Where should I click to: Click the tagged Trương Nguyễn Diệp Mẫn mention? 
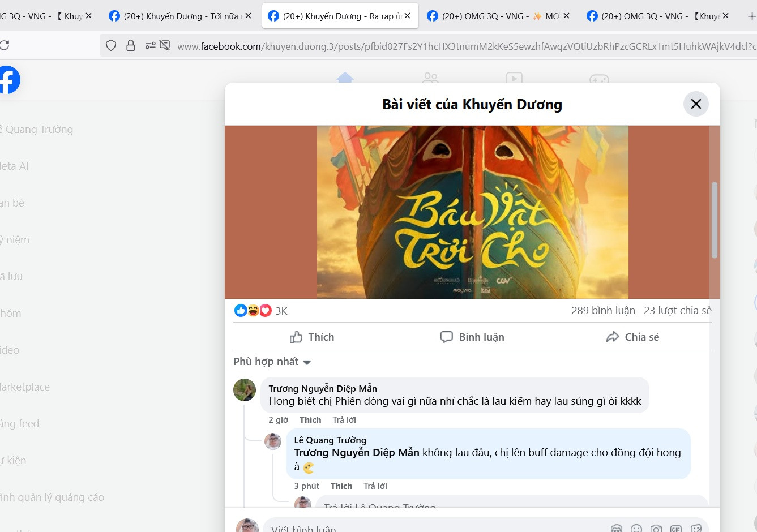357,452
